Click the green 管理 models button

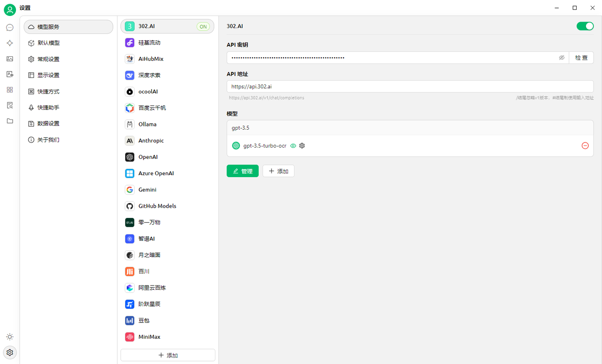(243, 171)
